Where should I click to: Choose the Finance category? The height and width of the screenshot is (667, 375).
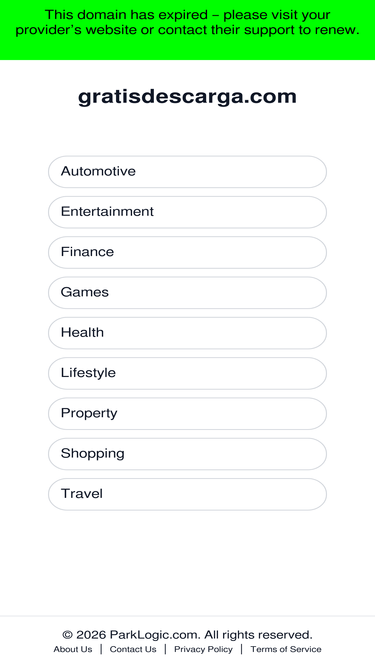[187, 252]
